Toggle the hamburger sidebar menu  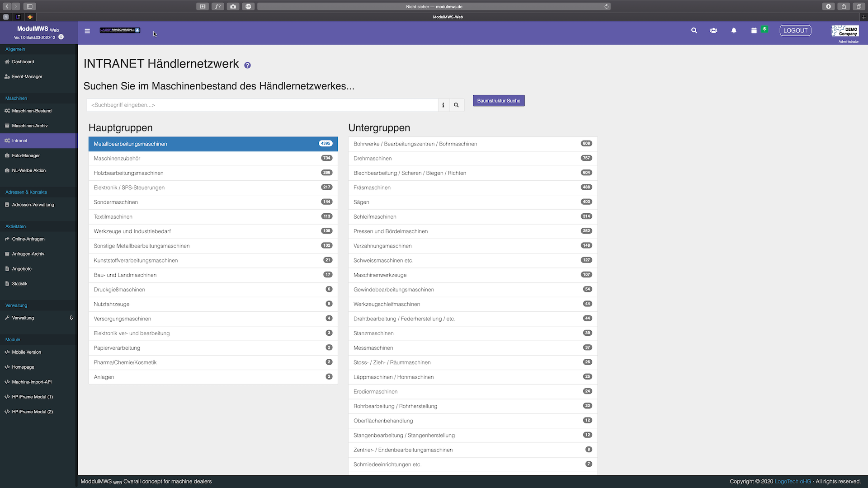[87, 31]
